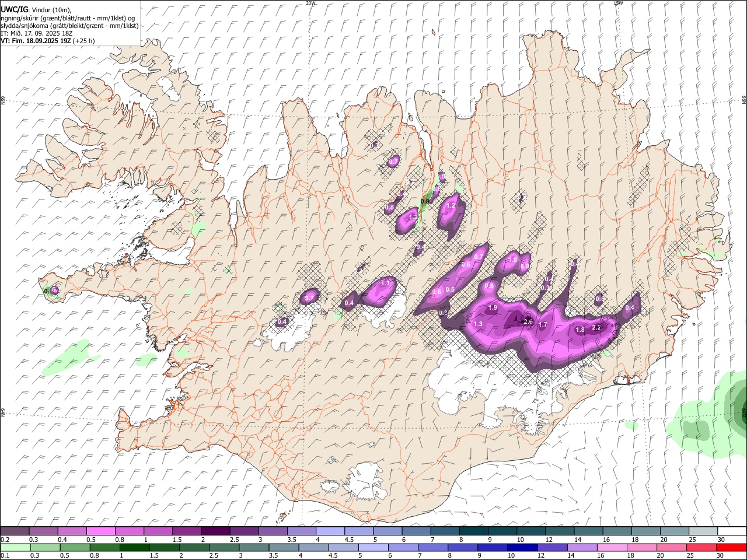Click the 0.2 label on the top legend scale
This screenshot has height=560, width=747.
point(5,540)
